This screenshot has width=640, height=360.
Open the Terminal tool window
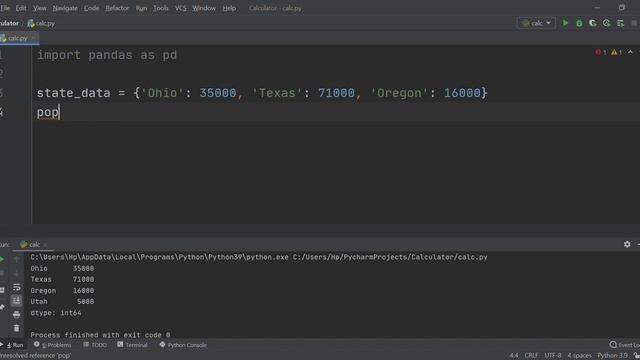point(132,345)
